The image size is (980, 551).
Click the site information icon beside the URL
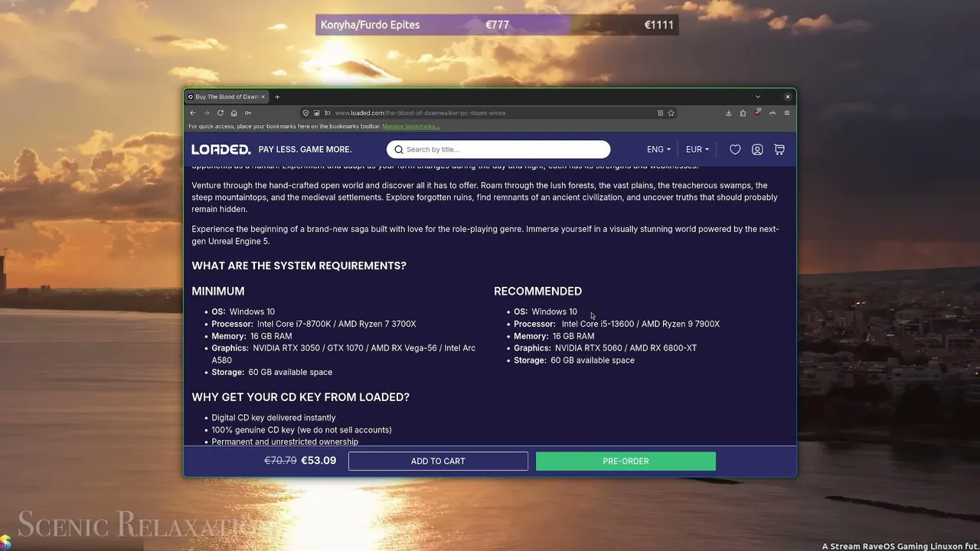click(x=328, y=112)
